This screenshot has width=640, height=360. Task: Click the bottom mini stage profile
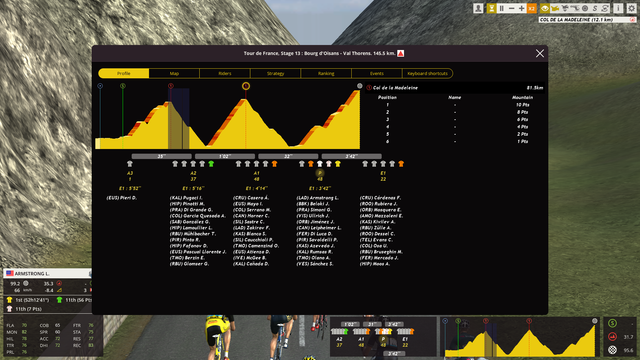tap(520, 337)
